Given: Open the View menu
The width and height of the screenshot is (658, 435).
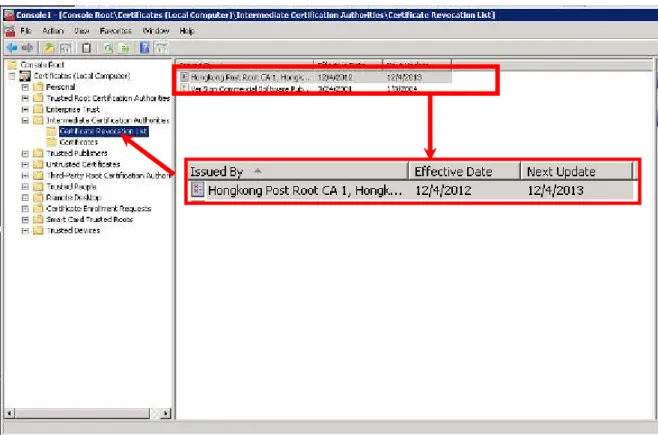Looking at the screenshot, I should point(81,31).
